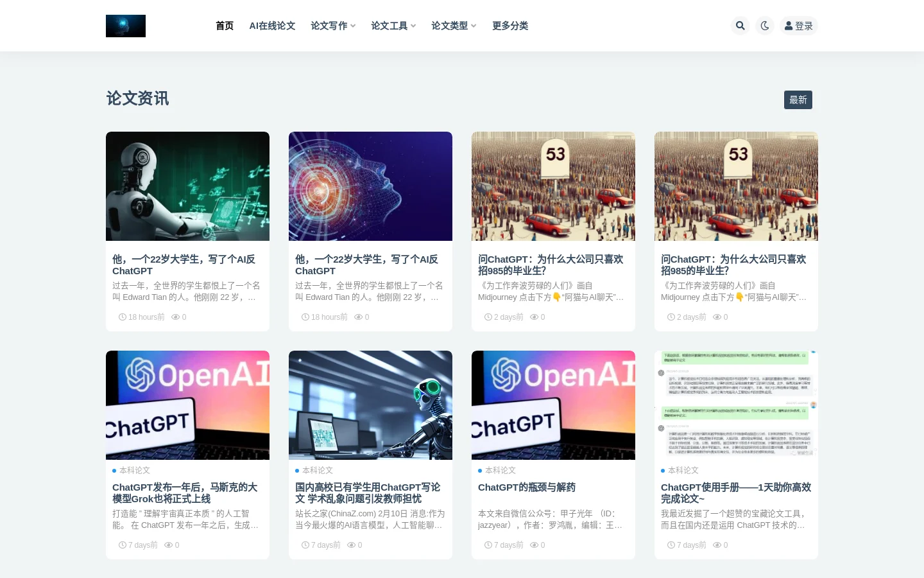This screenshot has height=578, width=924.
Task: Open 论文类型 menu item
Action: pyautogui.click(x=450, y=26)
